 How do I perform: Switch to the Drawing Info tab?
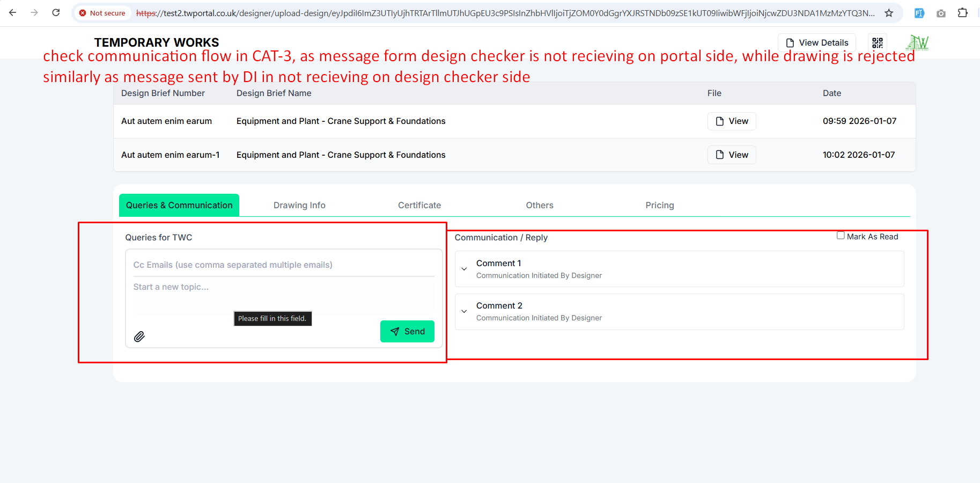299,206
